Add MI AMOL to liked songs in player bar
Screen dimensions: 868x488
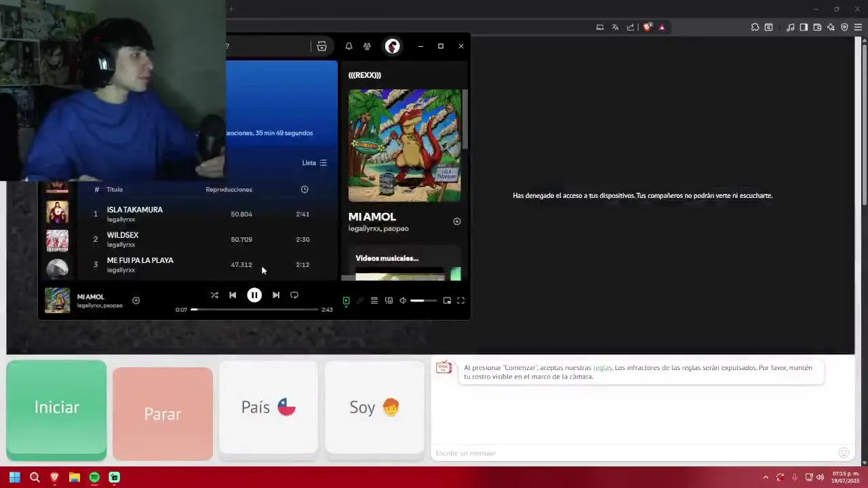[x=136, y=300]
